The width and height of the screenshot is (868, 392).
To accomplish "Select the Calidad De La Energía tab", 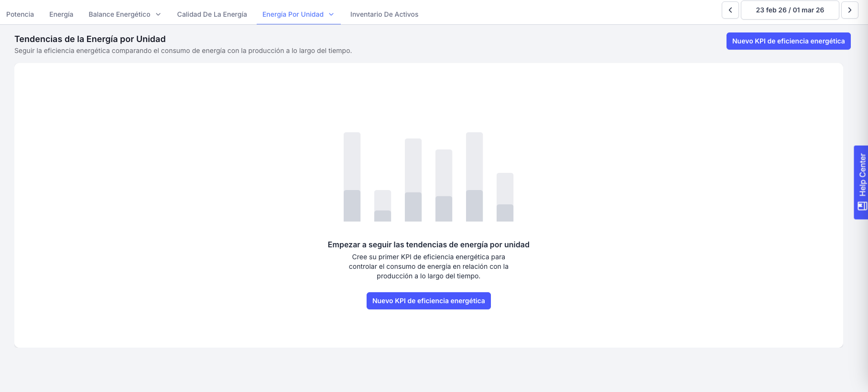I will coord(212,14).
